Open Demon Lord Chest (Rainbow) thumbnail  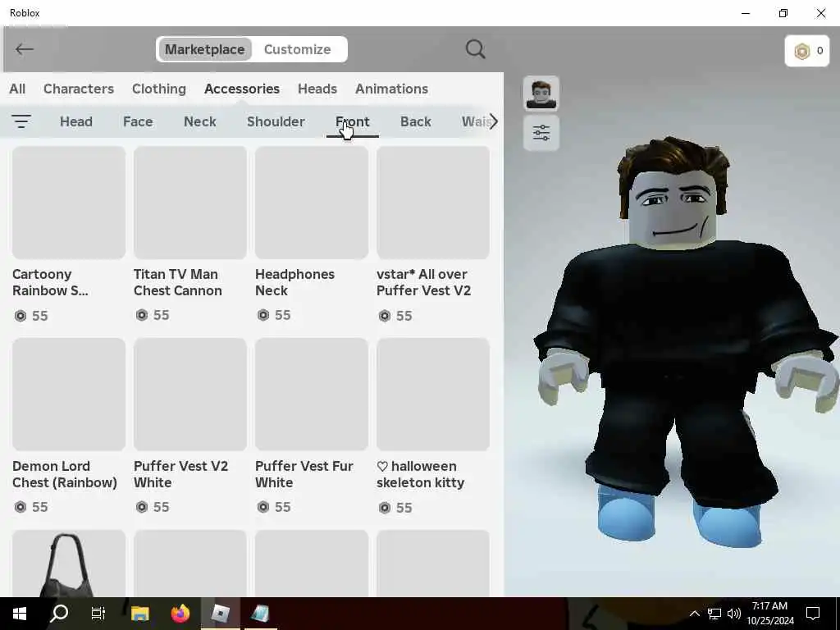click(x=69, y=395)
